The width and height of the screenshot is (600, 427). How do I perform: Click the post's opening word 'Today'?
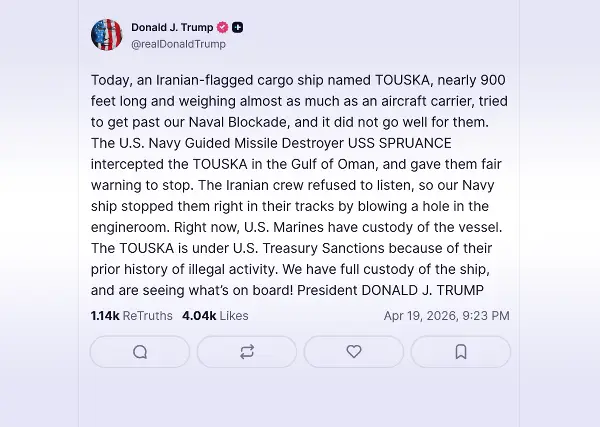coord(109,80)
